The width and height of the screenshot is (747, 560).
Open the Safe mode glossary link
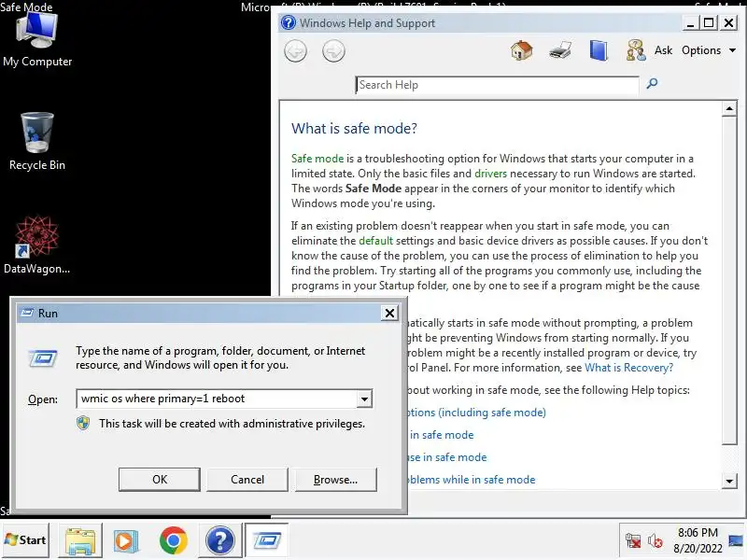click(317, 159)
